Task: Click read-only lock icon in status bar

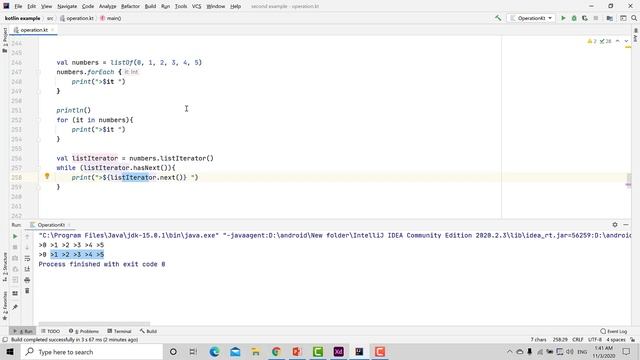Action: (632, 340)
